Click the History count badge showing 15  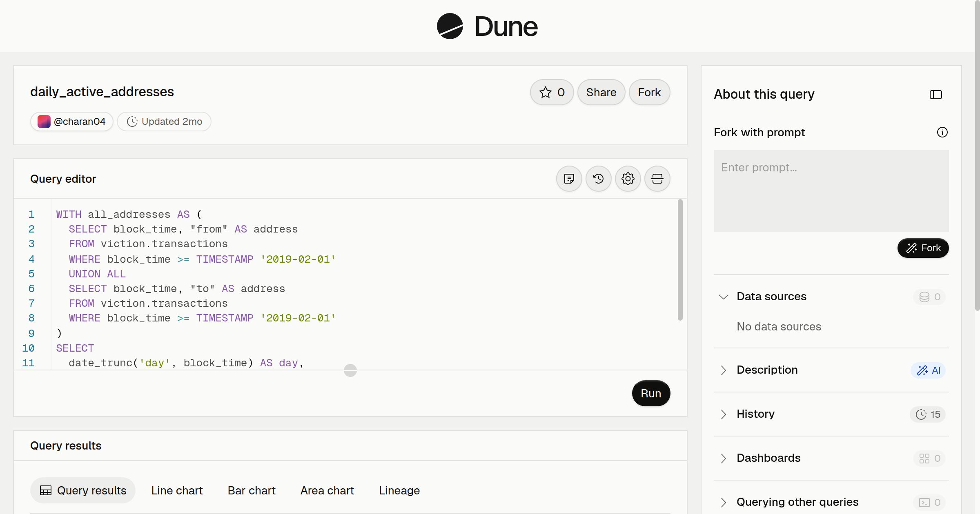tap(928, 414)
